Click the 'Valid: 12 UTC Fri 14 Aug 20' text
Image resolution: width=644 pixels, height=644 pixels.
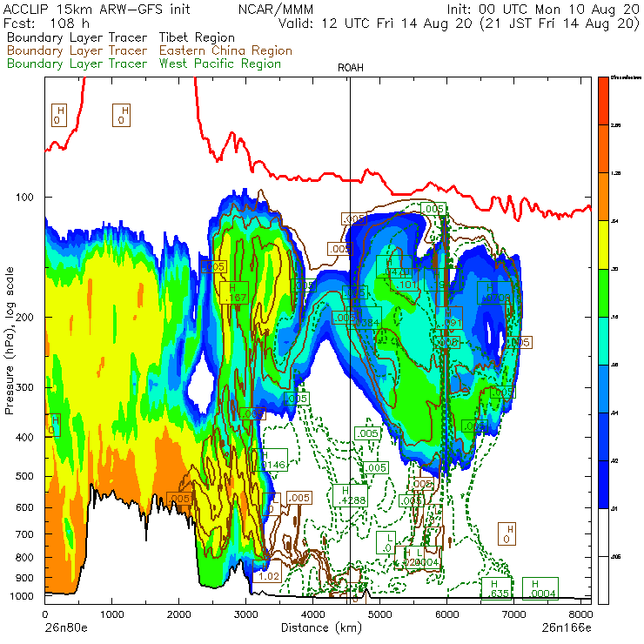tap(375, 23)
